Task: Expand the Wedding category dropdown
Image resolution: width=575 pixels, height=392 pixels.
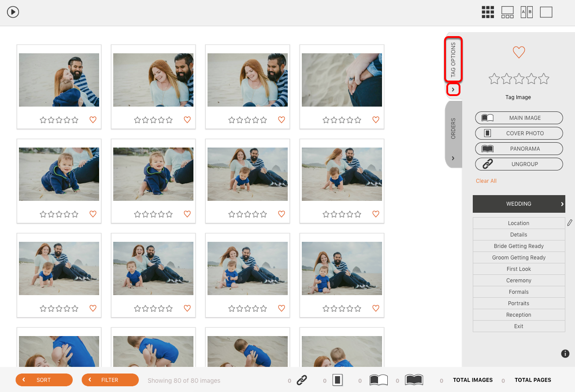Action: tap(519, 204)
